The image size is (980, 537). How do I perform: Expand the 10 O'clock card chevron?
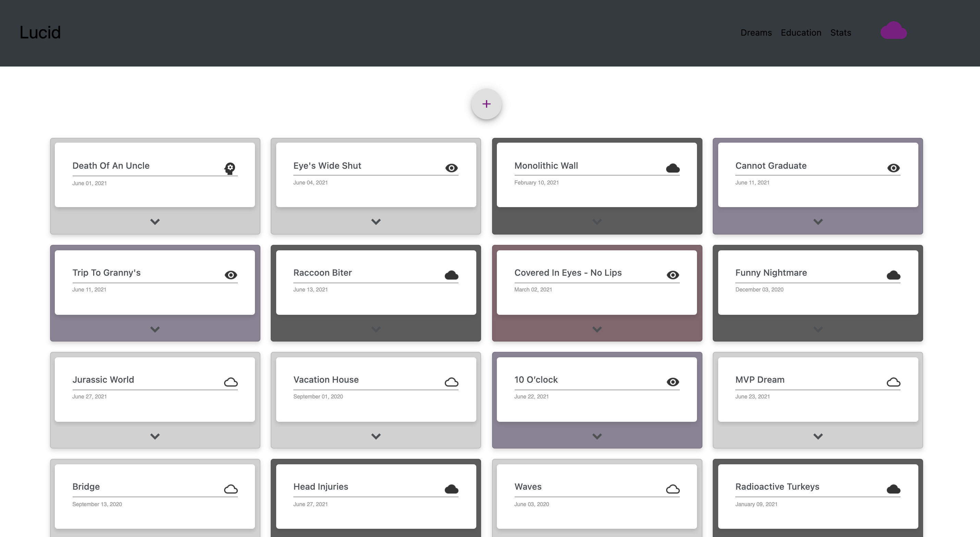597,436
